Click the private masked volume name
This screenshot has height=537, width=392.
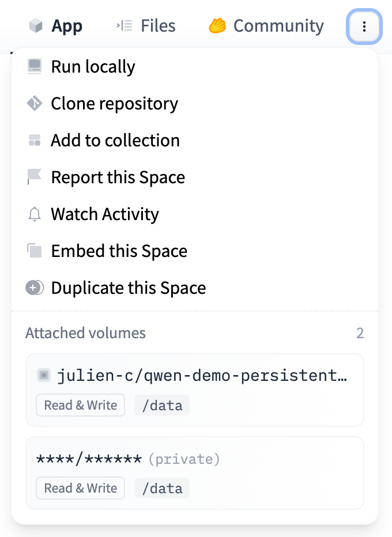89,459
